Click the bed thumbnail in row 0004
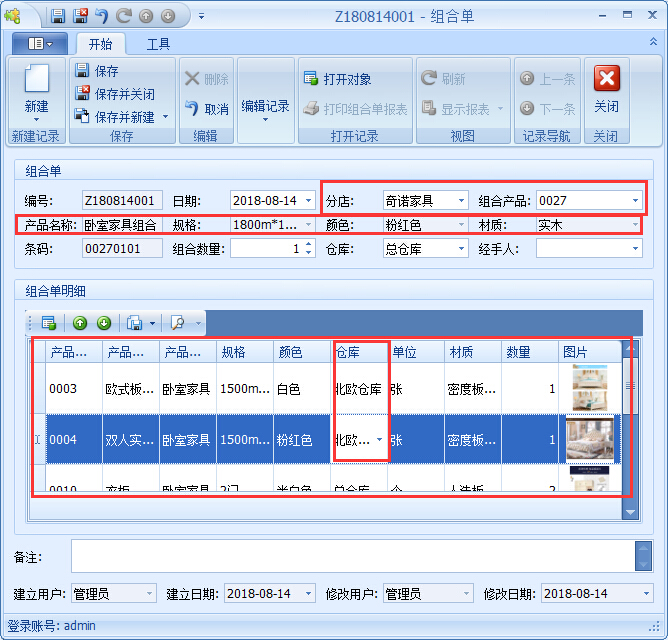668x640 pixels. [x=588, y=438]
